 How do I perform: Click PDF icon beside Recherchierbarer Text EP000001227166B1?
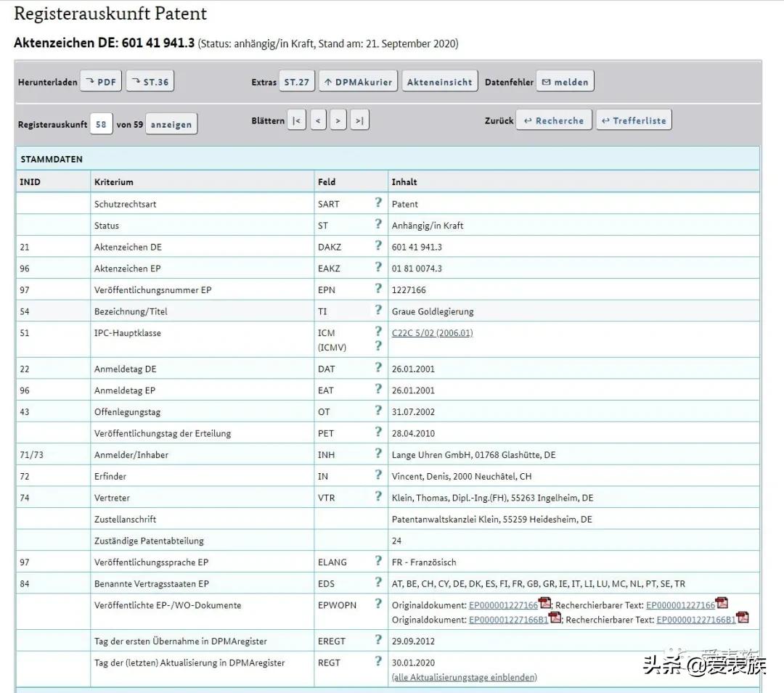point(743,618)
